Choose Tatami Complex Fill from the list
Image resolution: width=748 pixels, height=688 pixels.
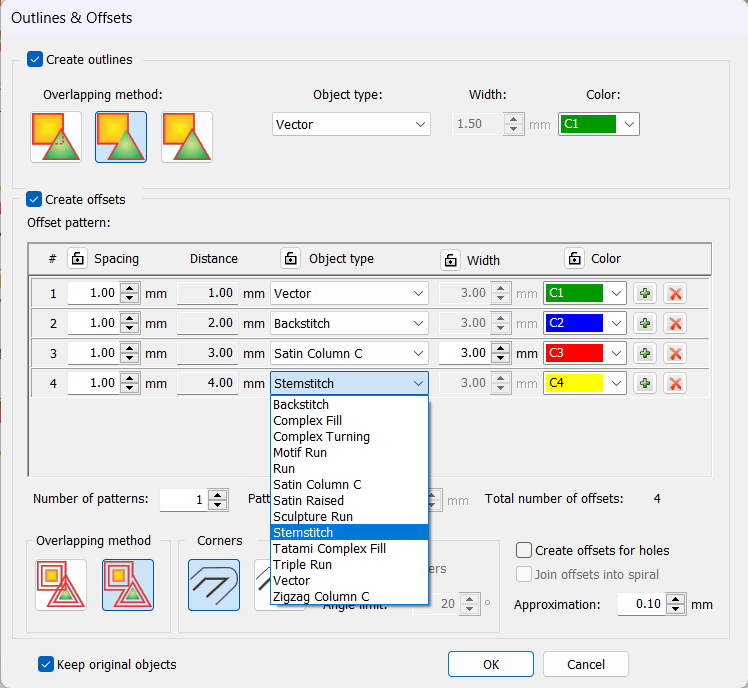[x=329, y=549]
